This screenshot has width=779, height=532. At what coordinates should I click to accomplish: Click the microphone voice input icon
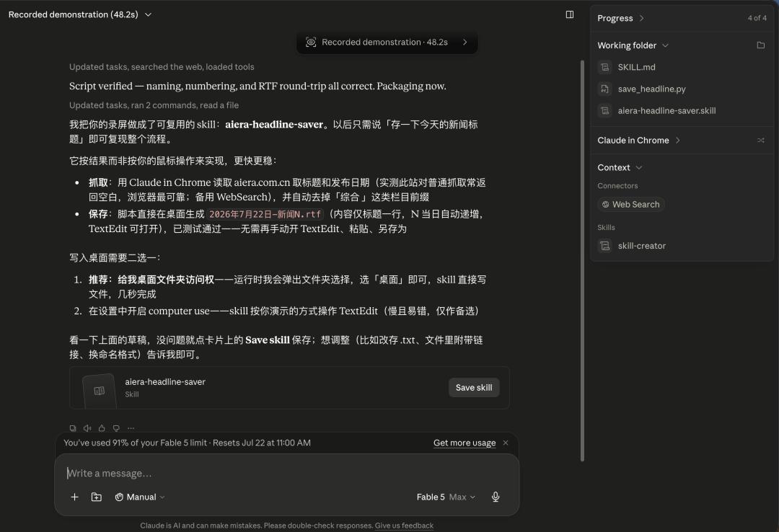click(496, 497)
